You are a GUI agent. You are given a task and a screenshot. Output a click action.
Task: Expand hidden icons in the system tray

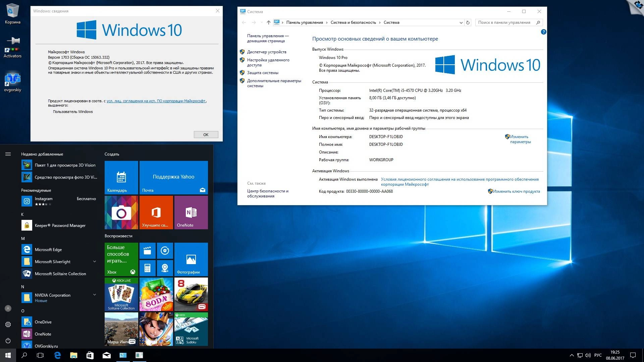coord(571,355)
